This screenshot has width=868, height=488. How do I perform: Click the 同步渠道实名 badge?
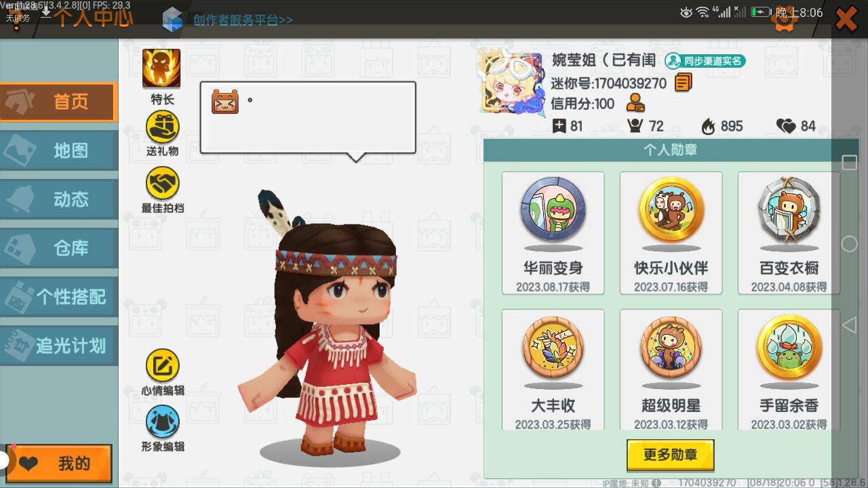(x=705, y=61)
